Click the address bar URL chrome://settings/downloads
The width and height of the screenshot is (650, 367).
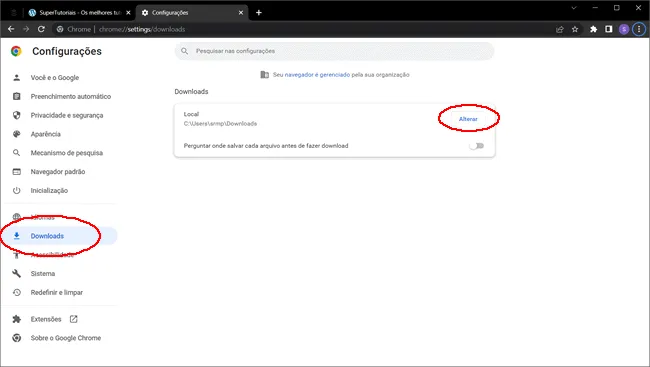pos(142,29)
